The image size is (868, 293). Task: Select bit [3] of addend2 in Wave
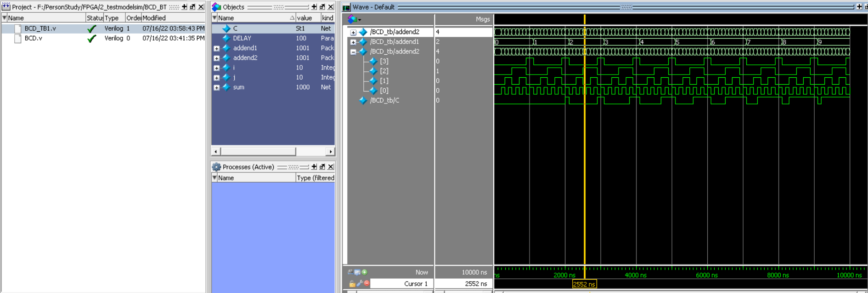click(x=384, y=61)
